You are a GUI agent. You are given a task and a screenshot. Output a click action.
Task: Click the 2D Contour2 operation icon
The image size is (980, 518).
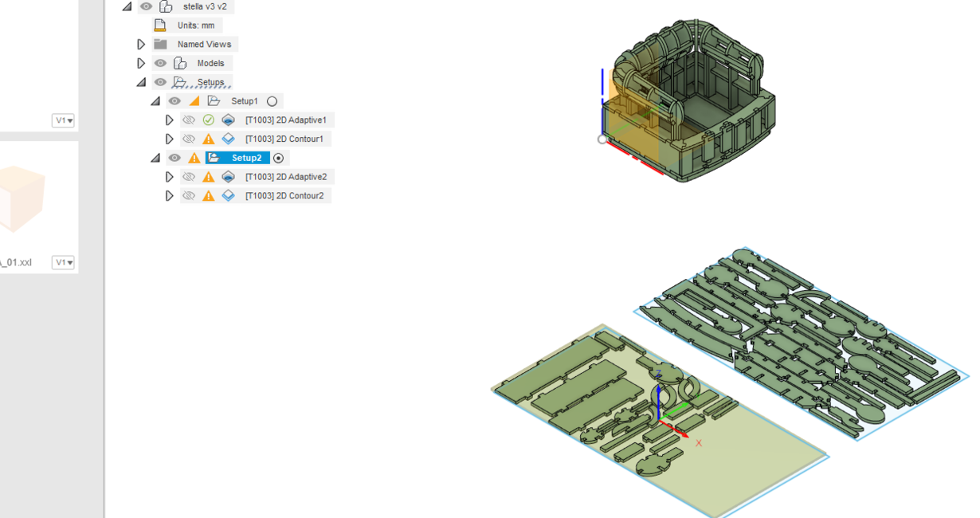229,196
